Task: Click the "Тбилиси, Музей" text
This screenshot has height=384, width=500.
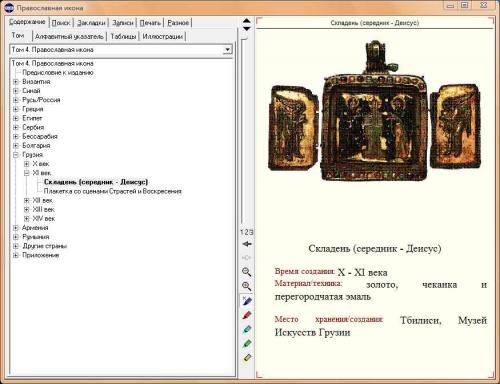Action: [x=443, y=320]
